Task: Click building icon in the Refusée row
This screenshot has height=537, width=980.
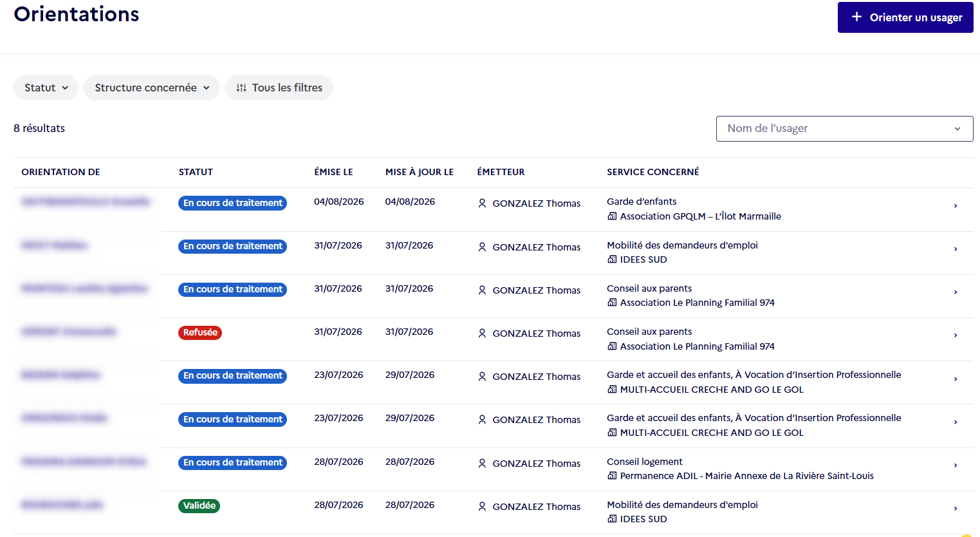Action: click(612, 346)
